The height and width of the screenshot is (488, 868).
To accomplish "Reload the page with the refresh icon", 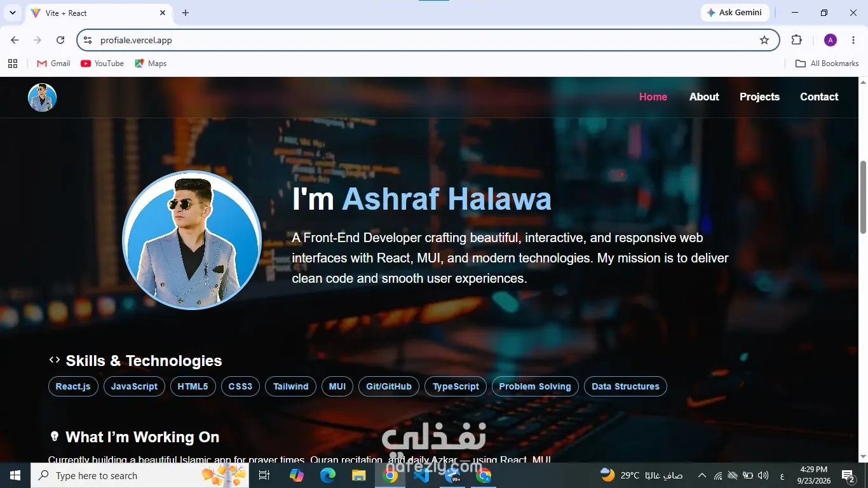I will point(60,40).
